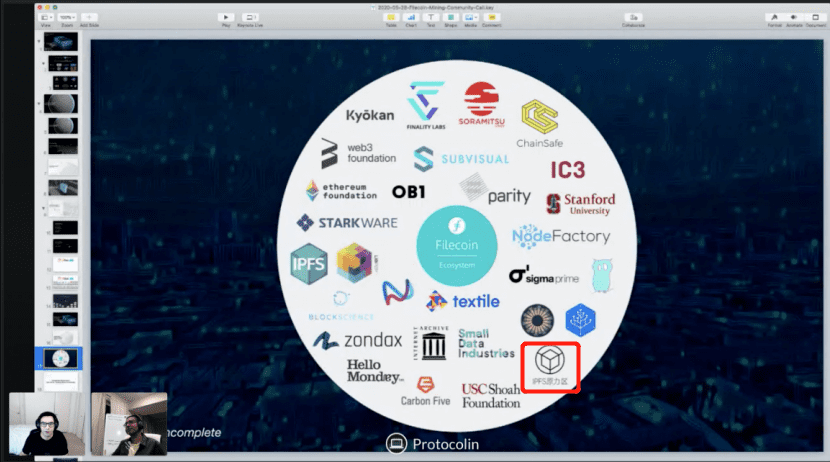This screenshot has height=462, width=830.
Task: Open the Animate inspector
Action: [x=794, y=17]
